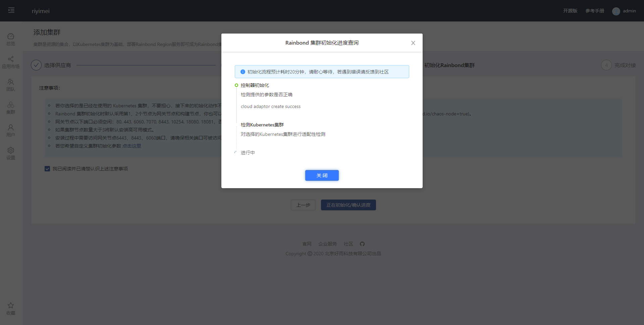This screenshot has width=644, height=325.
Task: Click the 注意事项 label
Action: (50, 88)
